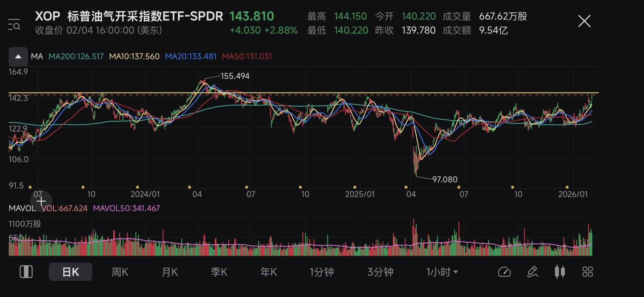Click the +2.88% change percentage
The width and height of the screenshot is (644, 297).
[x=281, y=31]
